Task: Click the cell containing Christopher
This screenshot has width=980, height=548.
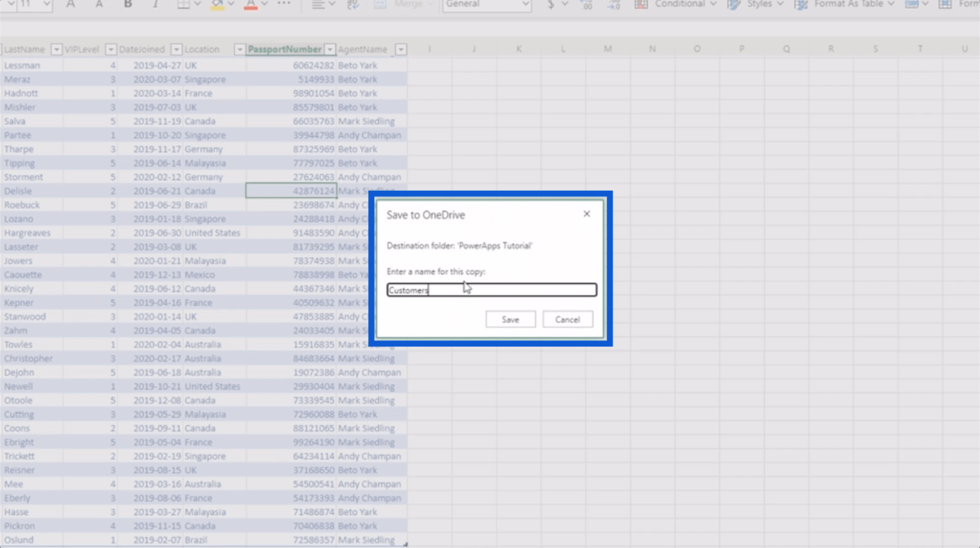Action: point(32,359)
